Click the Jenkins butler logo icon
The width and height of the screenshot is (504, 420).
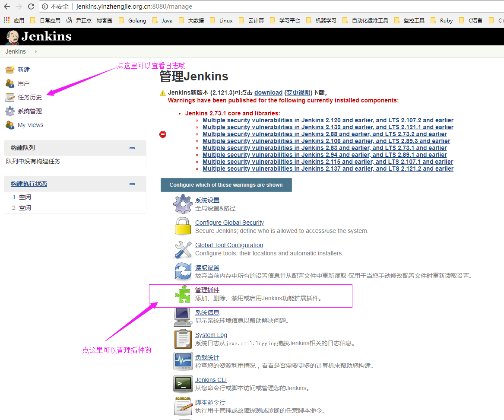coord(13,37)
